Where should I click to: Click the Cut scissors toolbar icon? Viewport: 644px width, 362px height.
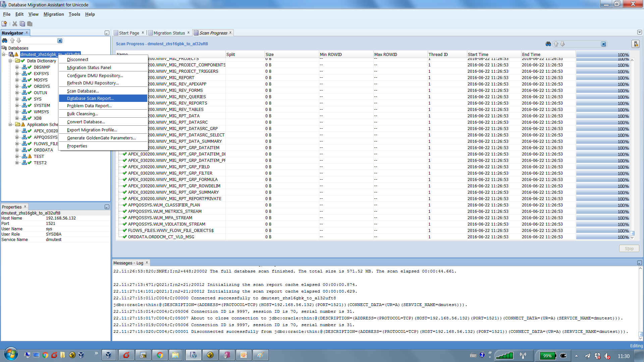[15, 24]
